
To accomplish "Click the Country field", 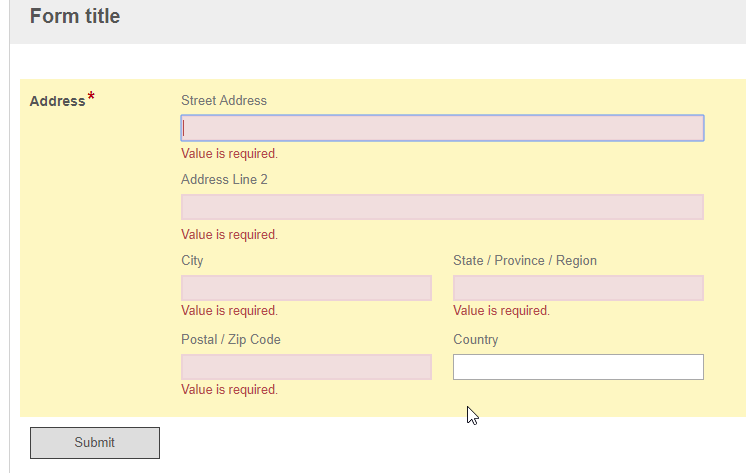I will coord(578,367).
